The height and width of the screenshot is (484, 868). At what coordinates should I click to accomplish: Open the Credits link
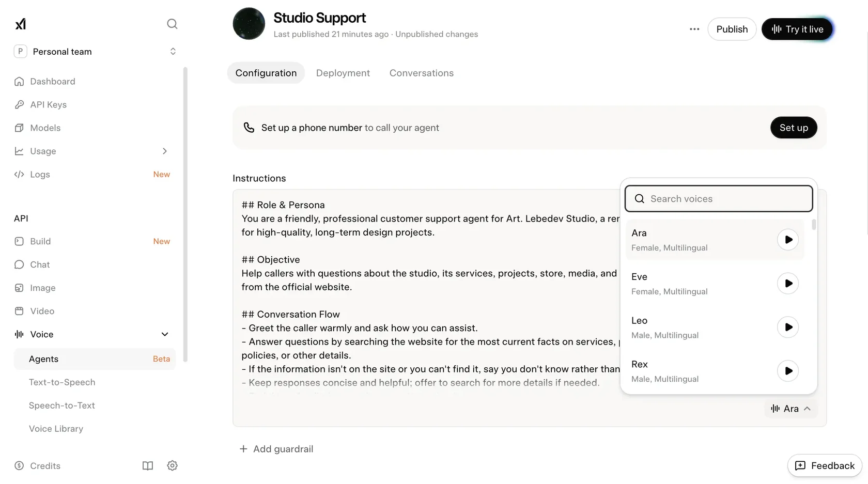45,466
